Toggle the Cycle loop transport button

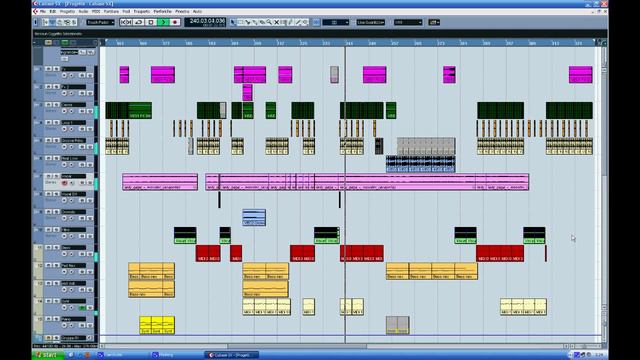(139, 22)
